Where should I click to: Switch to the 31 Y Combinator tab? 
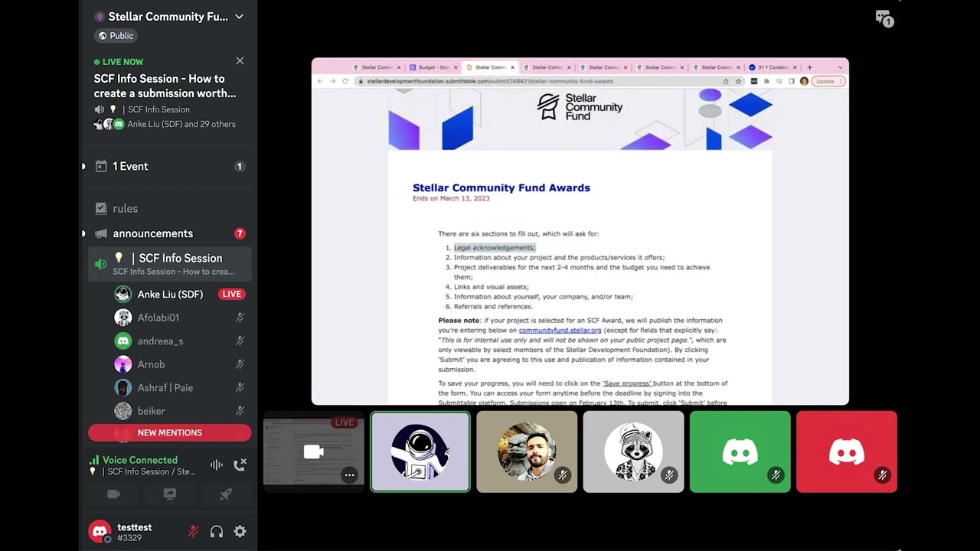tap(773, 67)
